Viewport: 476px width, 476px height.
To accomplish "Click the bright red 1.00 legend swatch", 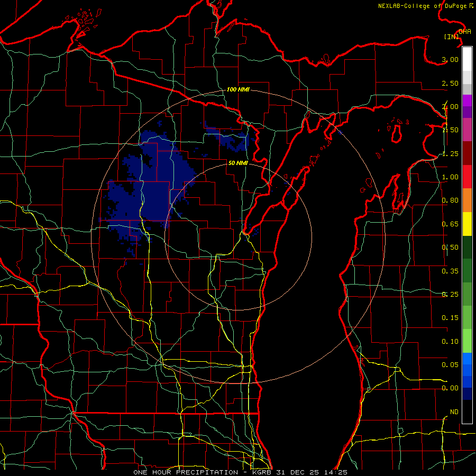I will [x=467, y=177].
